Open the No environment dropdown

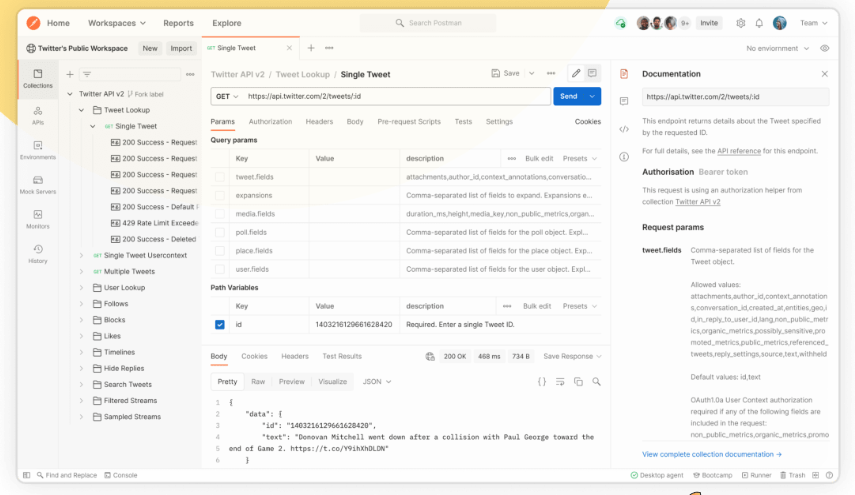click(x=778, y=48)
